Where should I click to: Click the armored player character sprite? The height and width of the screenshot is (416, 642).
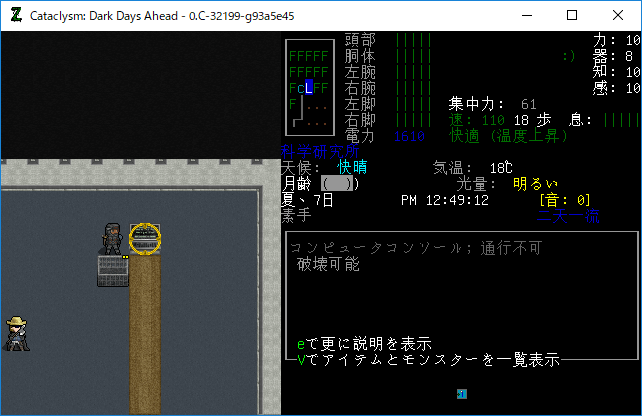[x=113, y=238]
